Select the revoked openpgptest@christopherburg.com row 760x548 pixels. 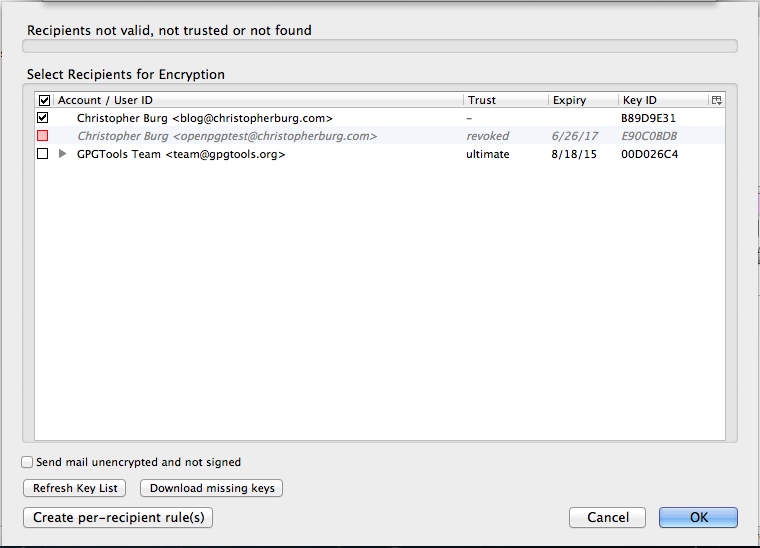tap(380, 136)
